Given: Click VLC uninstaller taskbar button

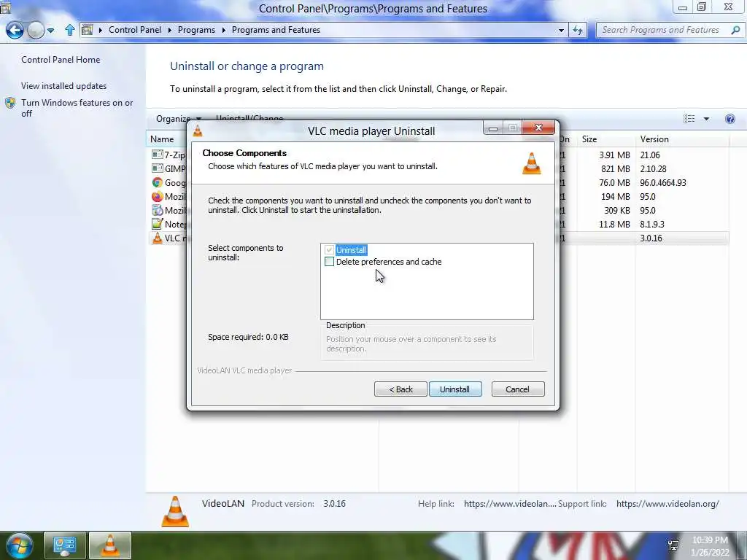Looking at the screenshot, I should 110,545.
